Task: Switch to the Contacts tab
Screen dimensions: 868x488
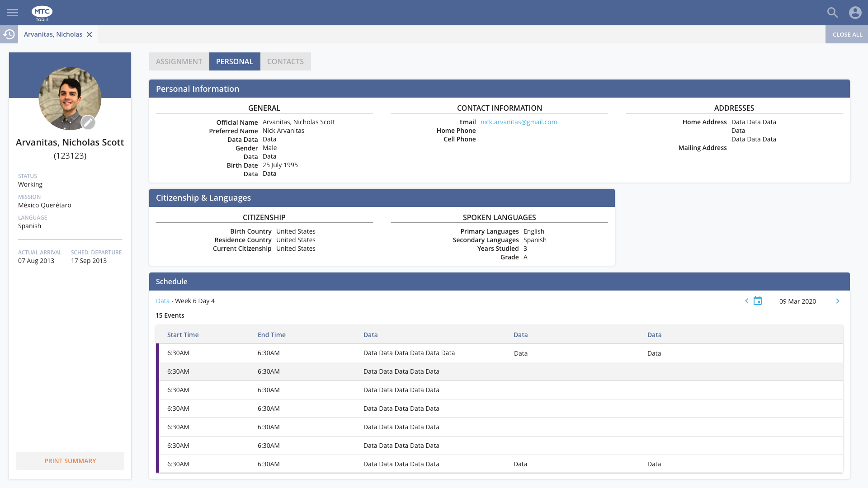Action: [x=285, y=61]
